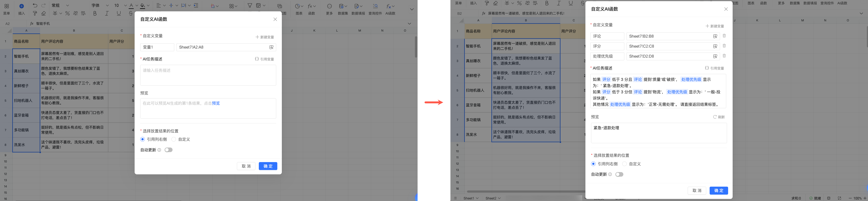Apply percent format in left window toolbar
Viewport: 868px width, 201px height.
click(x=67, y=13)
